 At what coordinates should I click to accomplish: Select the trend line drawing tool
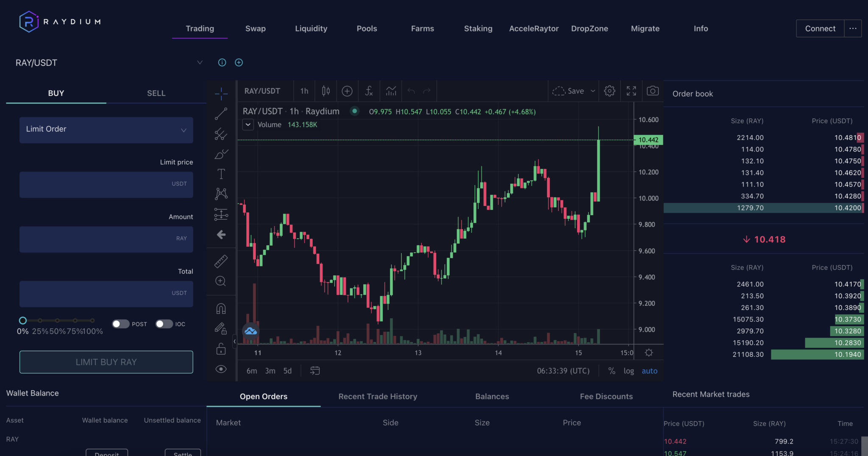pyautogui.click(x=221, y=114)
